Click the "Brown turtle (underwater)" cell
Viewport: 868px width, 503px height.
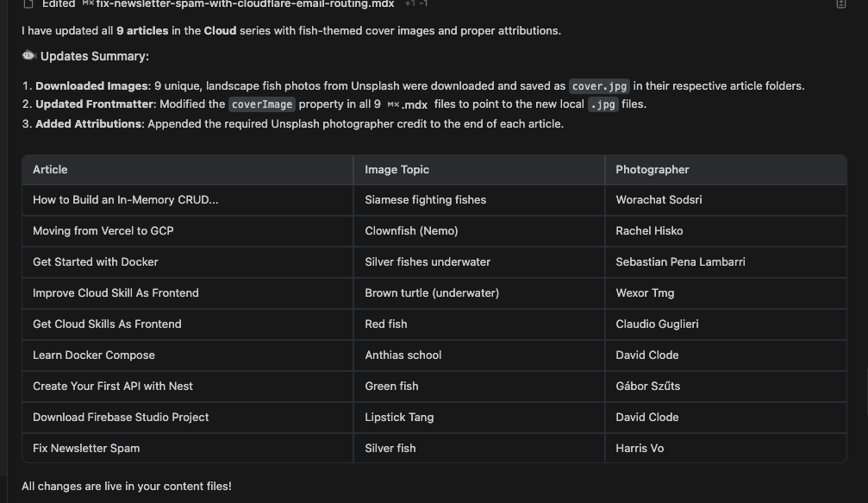click(479, 293)
